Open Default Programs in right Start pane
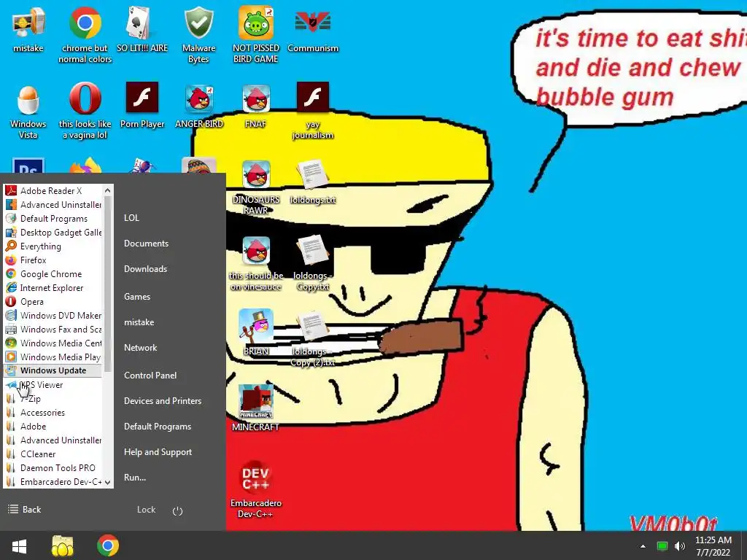Viewport: 747px width, 560px height. (x=158, y=427)
